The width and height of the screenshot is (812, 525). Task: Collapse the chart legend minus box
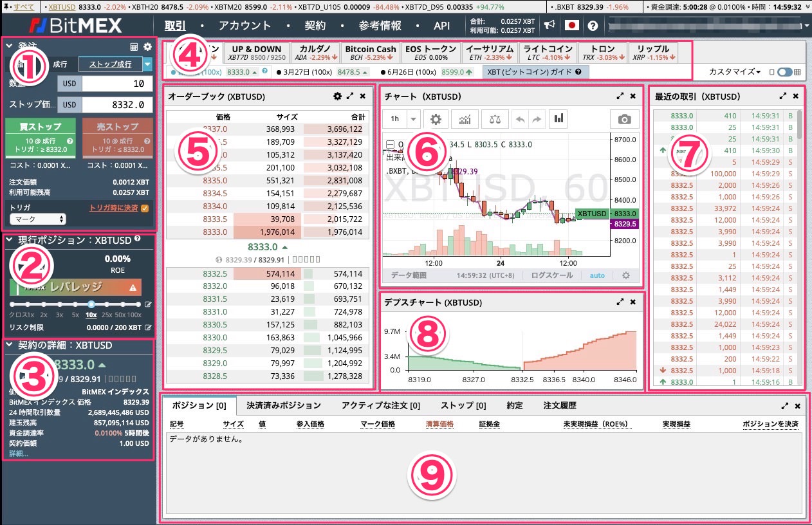[390, 145]
